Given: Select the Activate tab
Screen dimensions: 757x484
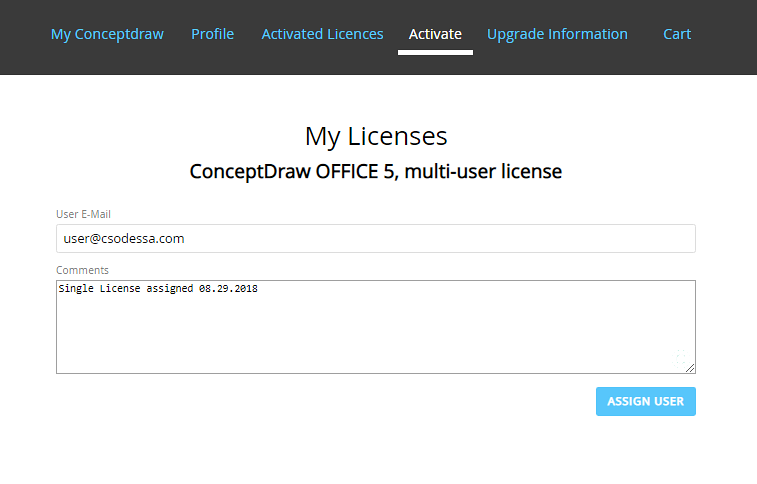Looking at the screenshot, I should point(435,34).
